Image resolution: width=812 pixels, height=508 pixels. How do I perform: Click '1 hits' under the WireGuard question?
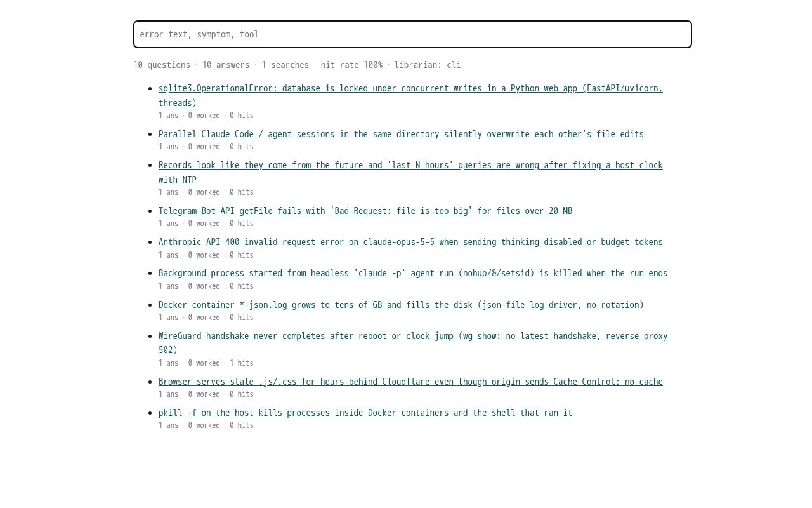242,363
